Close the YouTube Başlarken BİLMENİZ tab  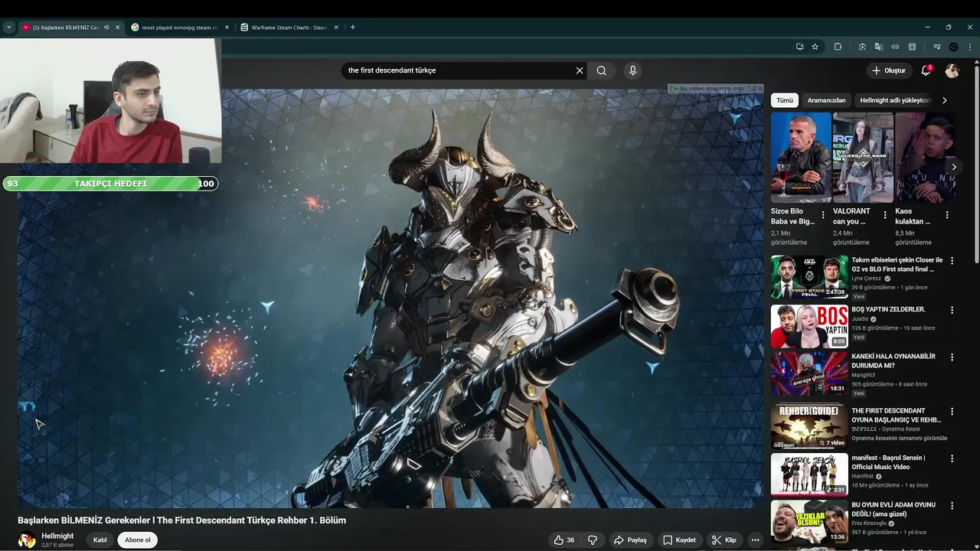(117, 28)
